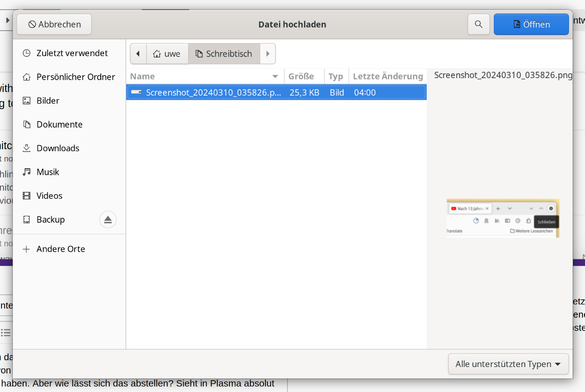Eject the Backup volume
This screenshot has width=585, height=392.
click(108, 219)
